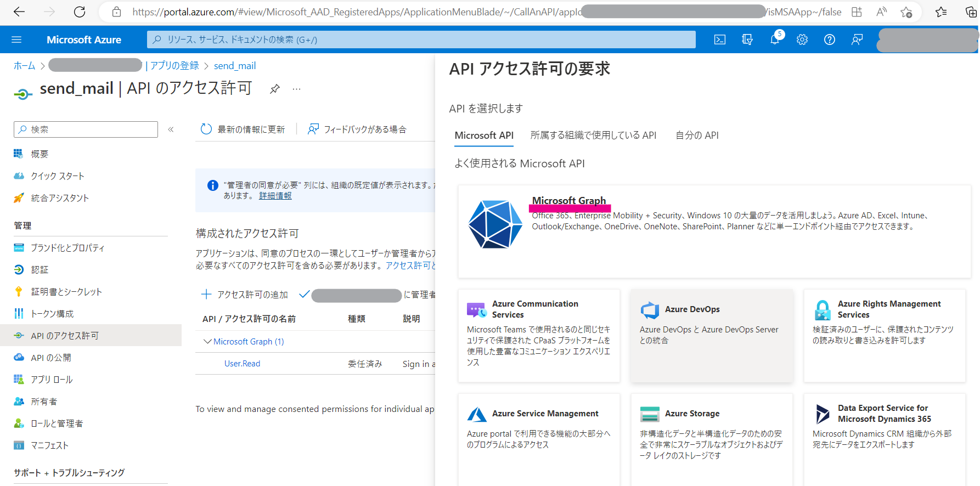Click 最新の情報に更新 refresh button

243,129
